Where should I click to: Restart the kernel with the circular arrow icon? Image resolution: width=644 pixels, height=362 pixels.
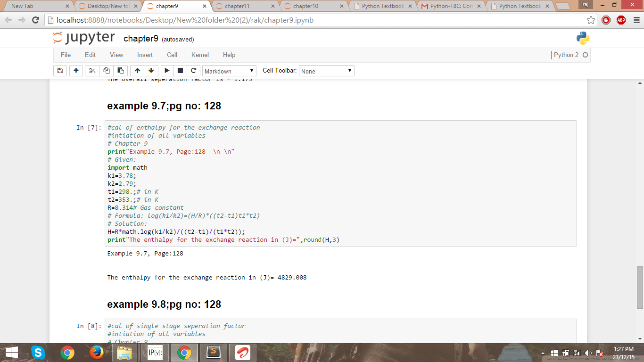tap(193, 71)
